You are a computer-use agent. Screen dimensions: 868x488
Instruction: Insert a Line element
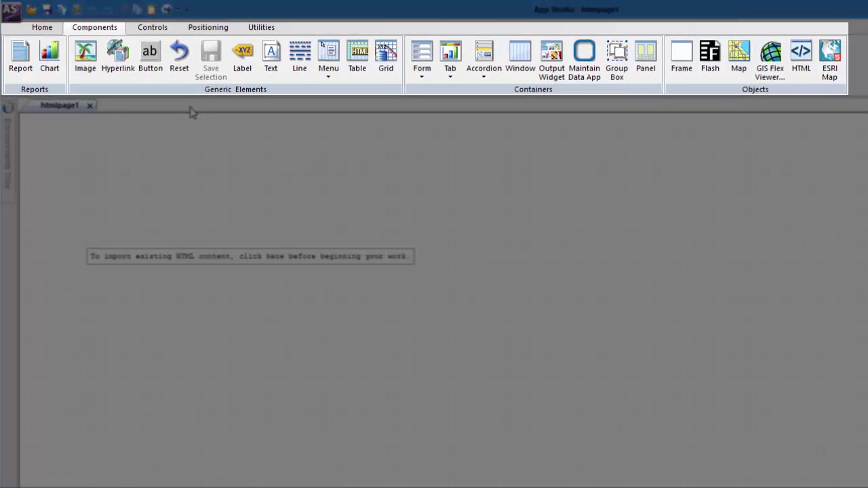click(x=299, y=57)
